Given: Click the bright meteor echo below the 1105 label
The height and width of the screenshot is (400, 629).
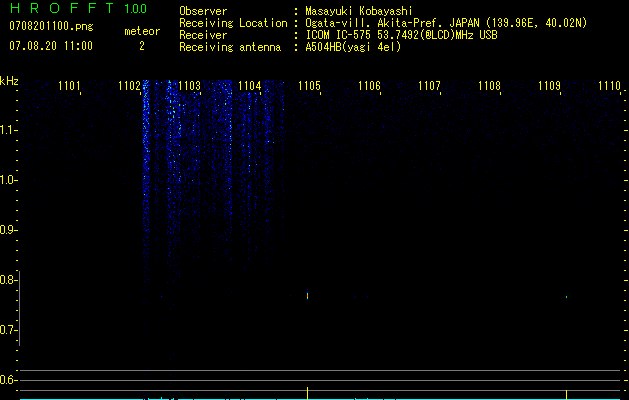Looking at the screenshot, I should tap(308, 296).
